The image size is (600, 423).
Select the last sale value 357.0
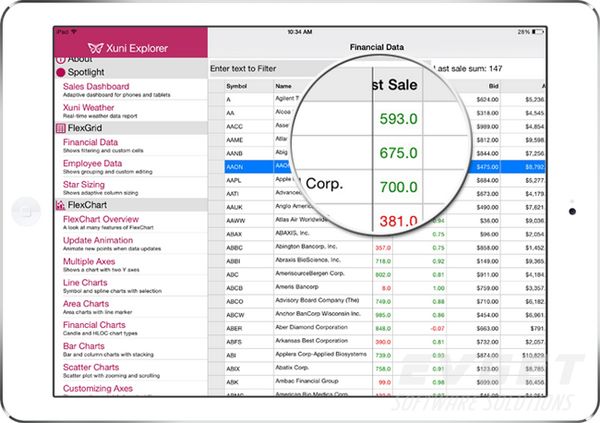point(383,248)
